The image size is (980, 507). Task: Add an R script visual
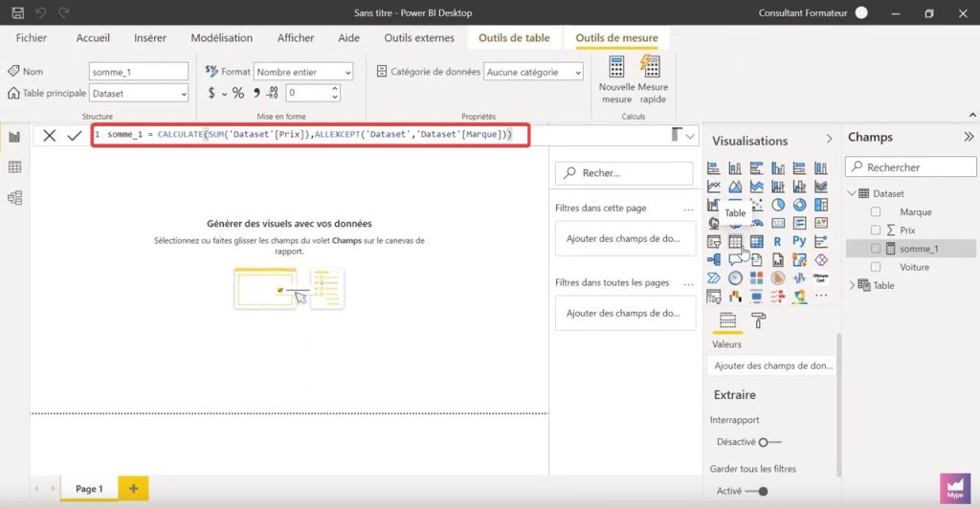(778, 241)
